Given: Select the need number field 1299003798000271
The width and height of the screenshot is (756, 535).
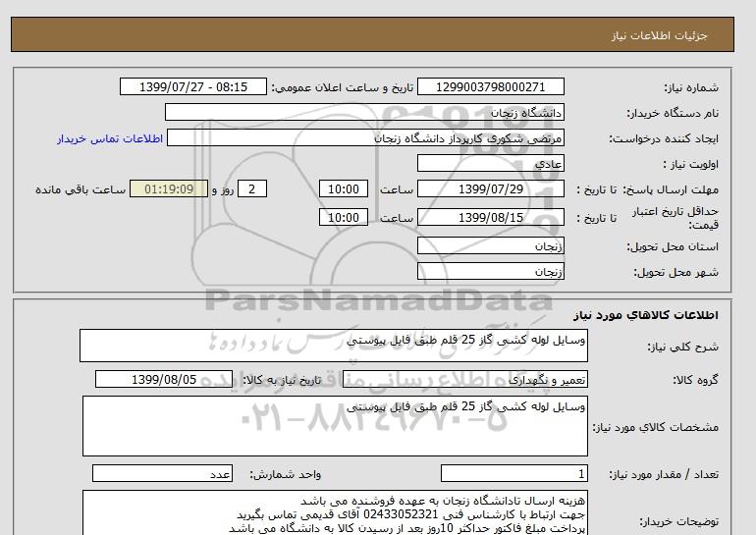Looking at the screenshot, I should point(490,86).
